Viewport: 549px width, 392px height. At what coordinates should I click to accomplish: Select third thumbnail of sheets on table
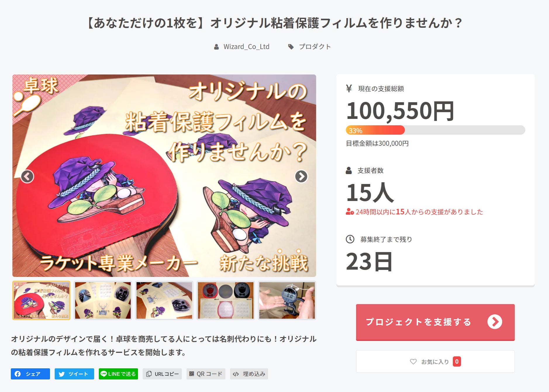click(x=164, y=301)
